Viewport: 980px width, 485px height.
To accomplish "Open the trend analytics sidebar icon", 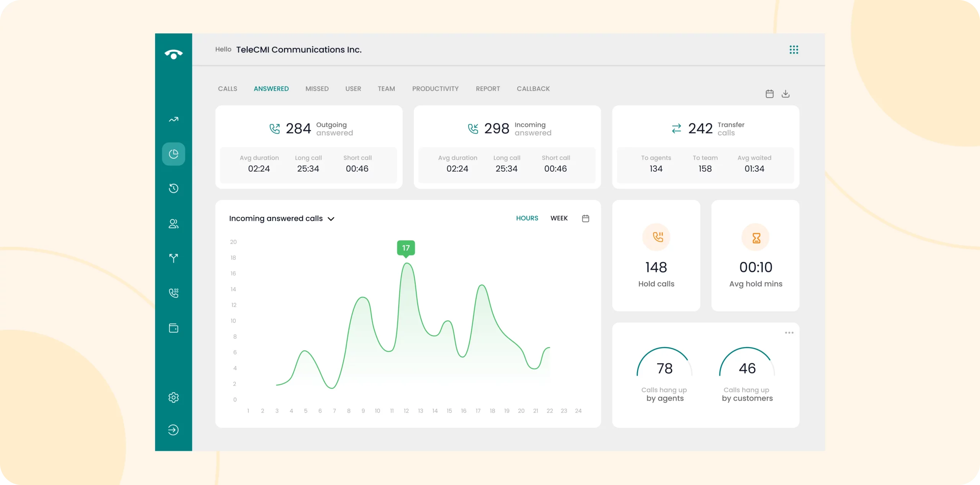I will point(173,120).
